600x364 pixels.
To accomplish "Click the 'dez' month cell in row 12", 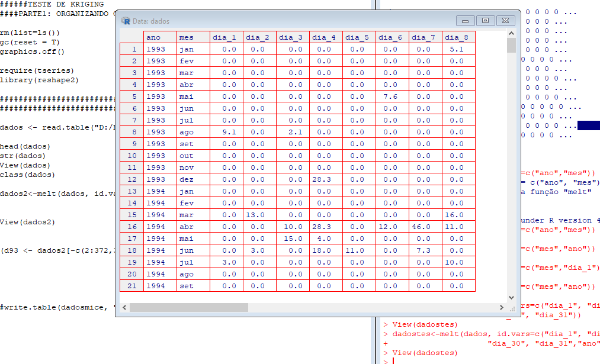I will [193, 179].
